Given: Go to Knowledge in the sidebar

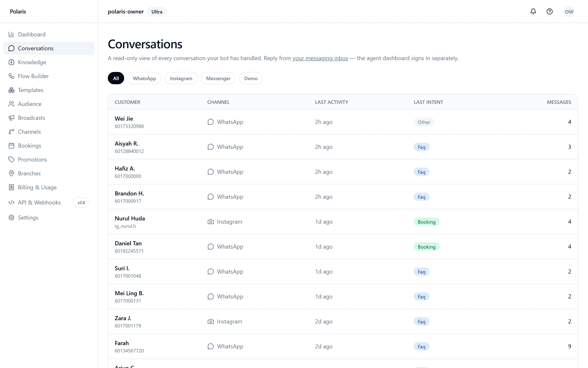Looking at the screenshot, I should 49,62.
